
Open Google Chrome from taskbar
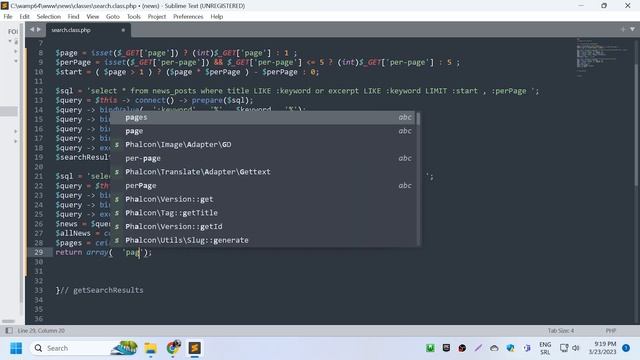tap(173, 348)
